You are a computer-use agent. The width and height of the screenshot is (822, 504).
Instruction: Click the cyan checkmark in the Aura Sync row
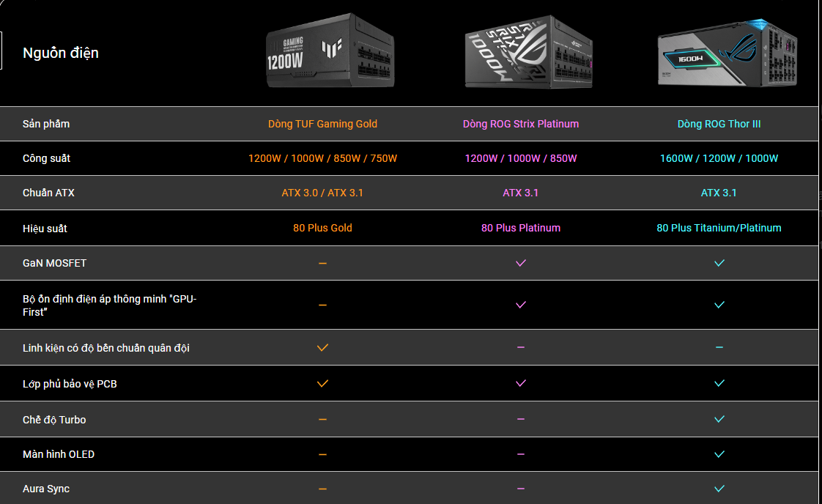click(719, 489)
